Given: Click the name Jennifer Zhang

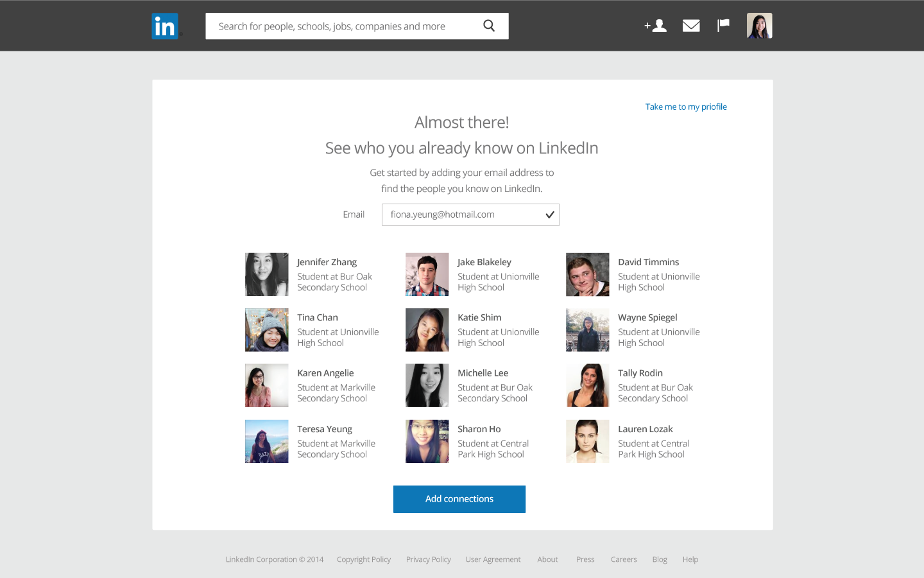Looking at the screenshot, I should (327, 262).
